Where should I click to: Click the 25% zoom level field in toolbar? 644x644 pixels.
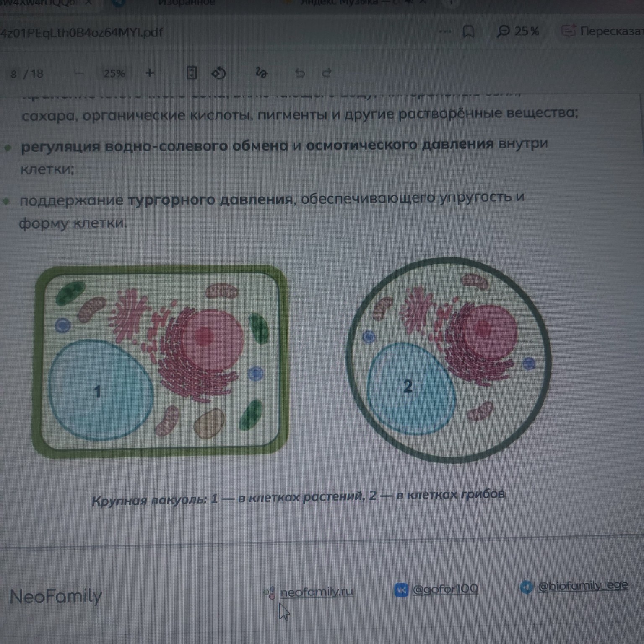pyautogui.click(x=114, y=74)
